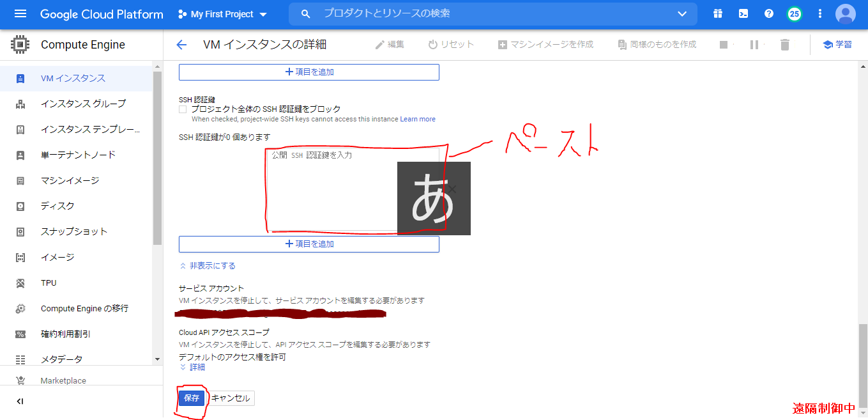Open the 学習 learning panel
This screenshot has width=868, height=420.
tap(837, 44)
